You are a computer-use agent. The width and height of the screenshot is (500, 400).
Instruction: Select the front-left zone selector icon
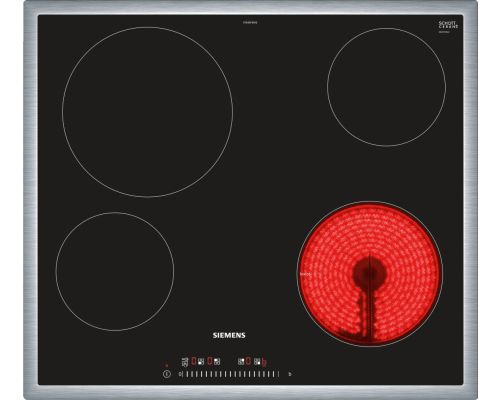click(x=201, y=361)
